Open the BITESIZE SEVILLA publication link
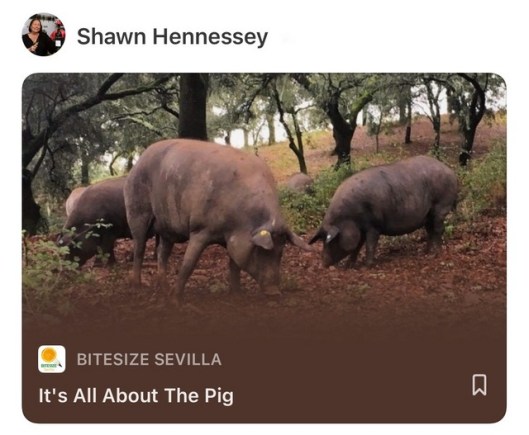 [149, 359]
